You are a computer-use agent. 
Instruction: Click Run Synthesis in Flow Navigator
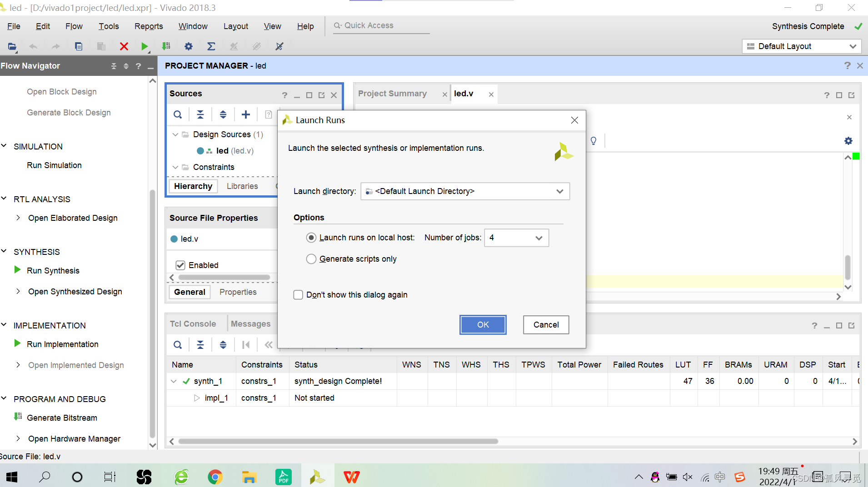coord(53,271)
